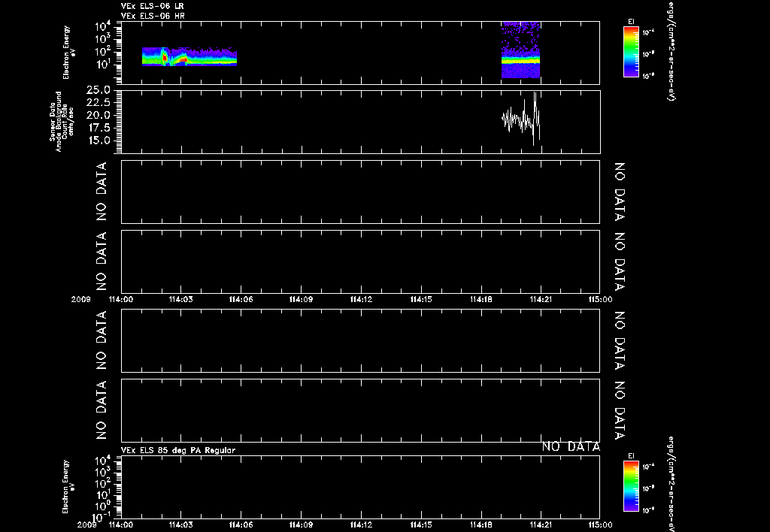This screenshot has height=532, width=770.
Task: Click the 114:15 label on the bottom time axis
Action: [x=421, y=525]
